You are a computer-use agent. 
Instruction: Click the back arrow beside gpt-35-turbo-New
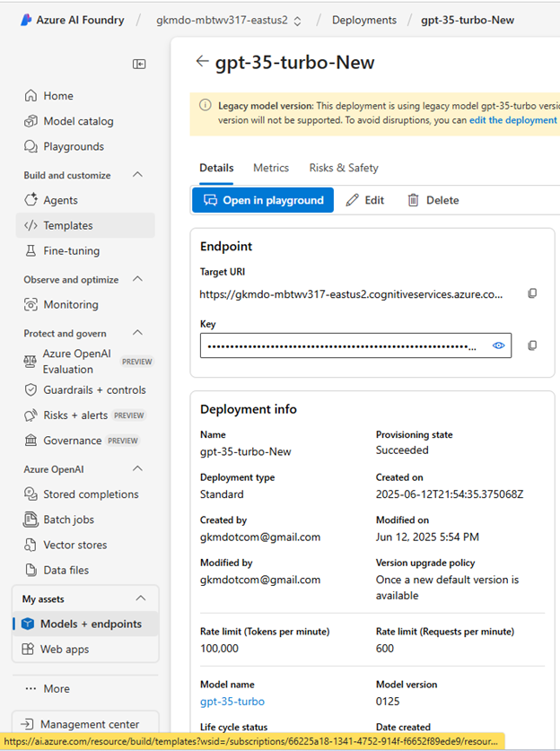coord(201,61)
